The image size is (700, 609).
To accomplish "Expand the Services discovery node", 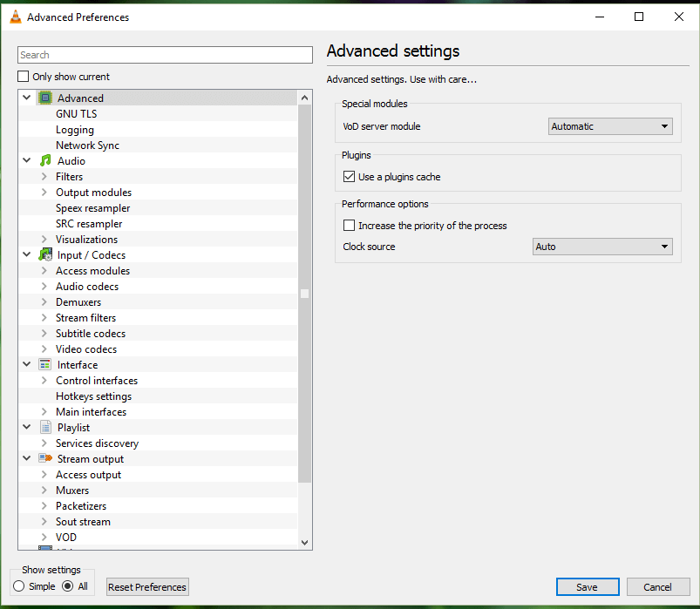I will pyautogui.click(x=44, y=443).
